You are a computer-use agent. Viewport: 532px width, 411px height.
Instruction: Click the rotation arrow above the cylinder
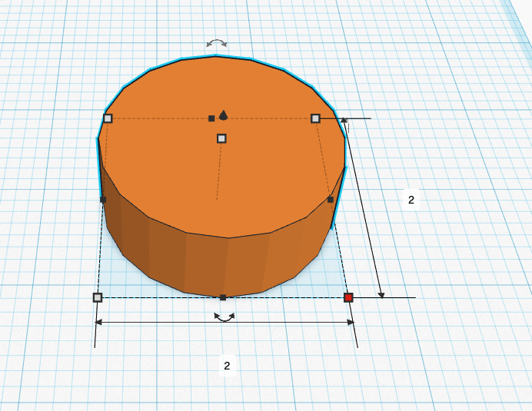point(217,43)
